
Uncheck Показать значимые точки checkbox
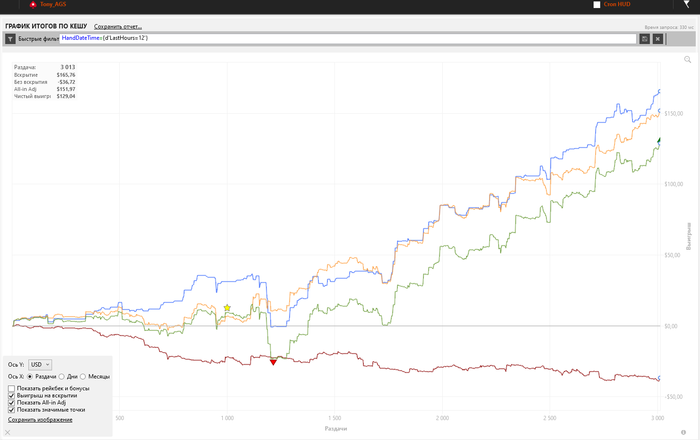[x=12, y=410]
